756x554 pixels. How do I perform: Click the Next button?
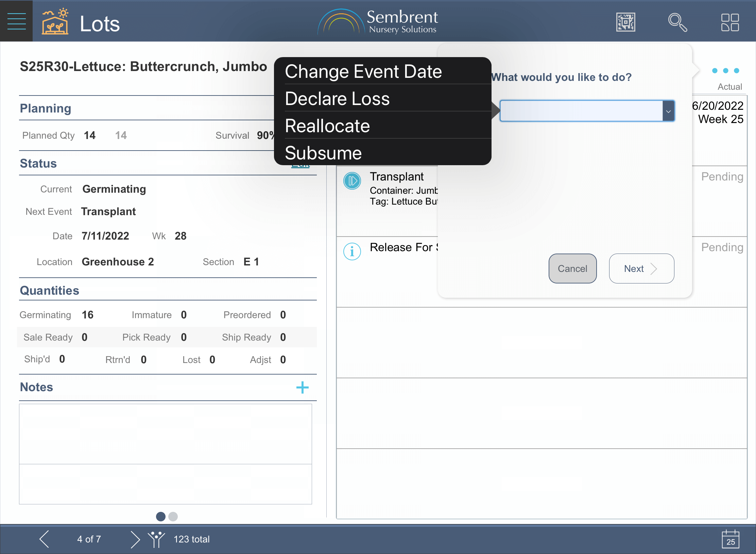[x=641, y=269]
